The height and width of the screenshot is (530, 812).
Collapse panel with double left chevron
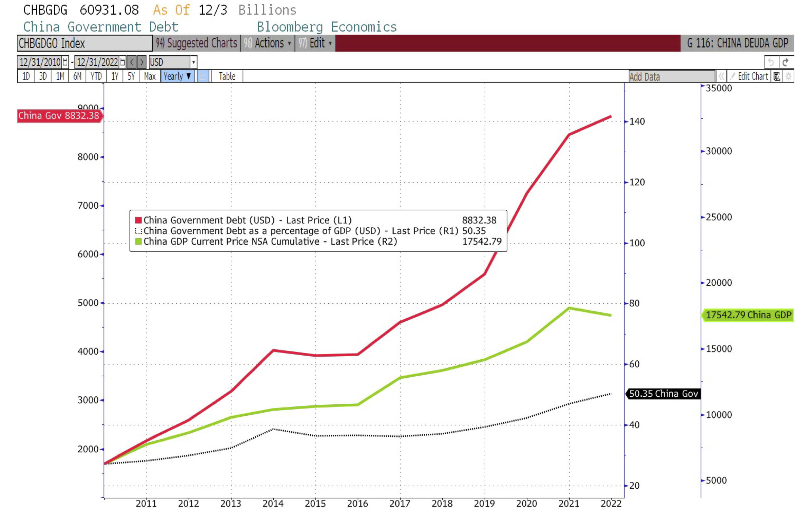pos(721,76)
